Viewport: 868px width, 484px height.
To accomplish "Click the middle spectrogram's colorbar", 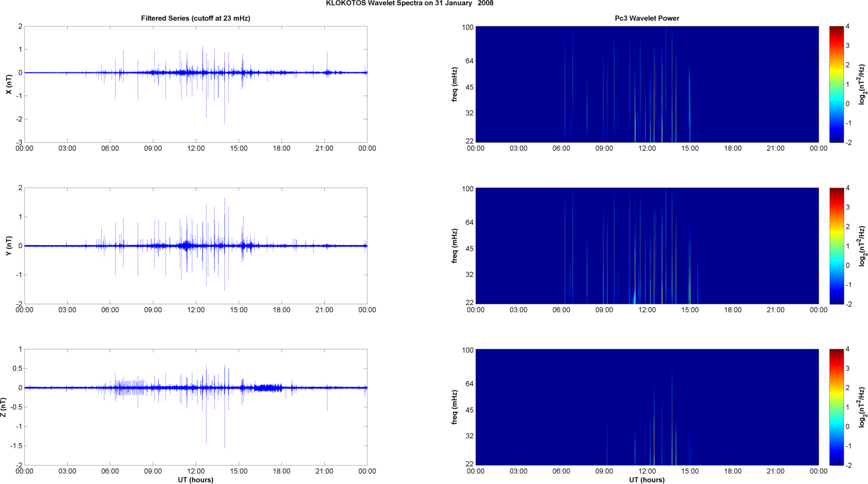I will coord(836,246).
